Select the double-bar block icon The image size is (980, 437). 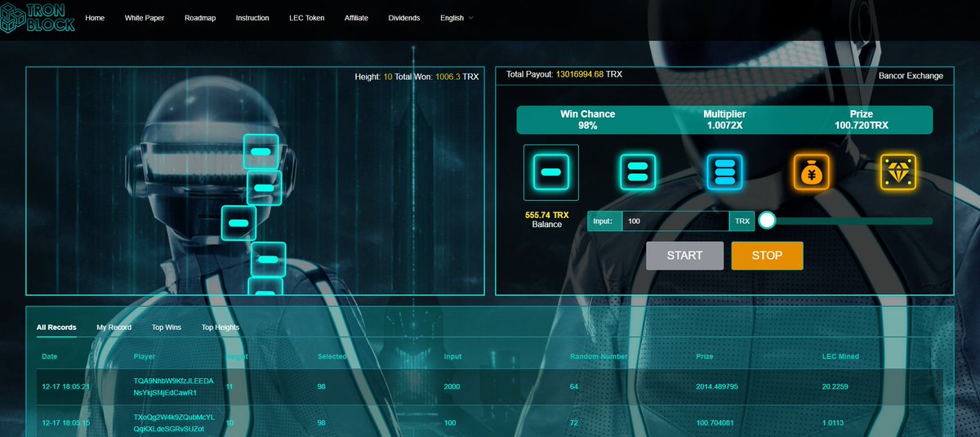(x=637, y=172)
